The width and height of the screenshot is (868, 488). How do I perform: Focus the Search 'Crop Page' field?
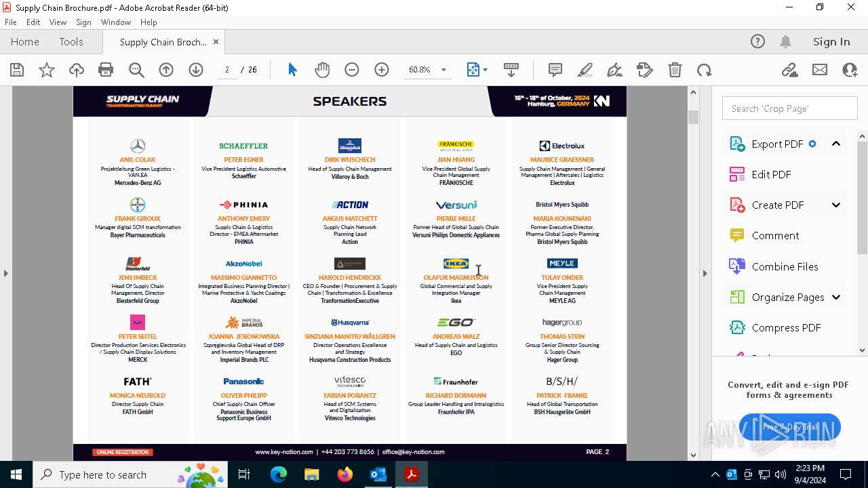click(790, 108)
